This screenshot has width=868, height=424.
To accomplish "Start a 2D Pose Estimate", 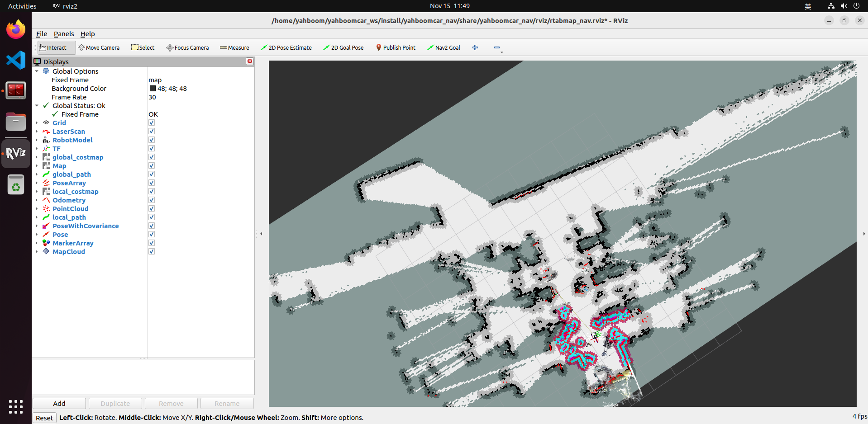I will [286, 47].
